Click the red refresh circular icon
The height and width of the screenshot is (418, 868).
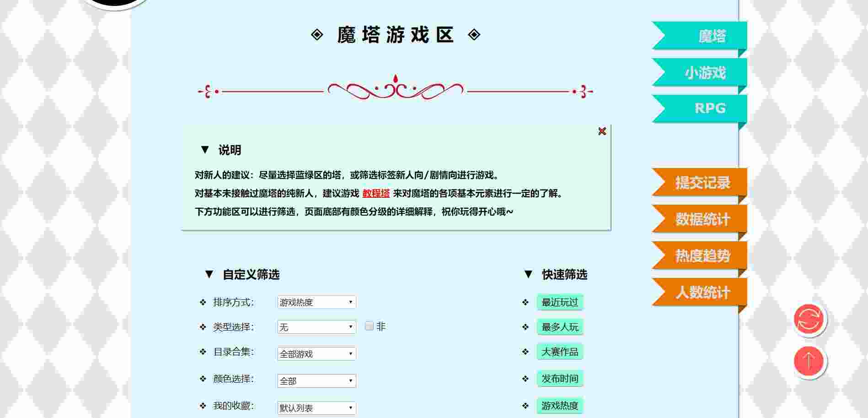coord(809,320)
